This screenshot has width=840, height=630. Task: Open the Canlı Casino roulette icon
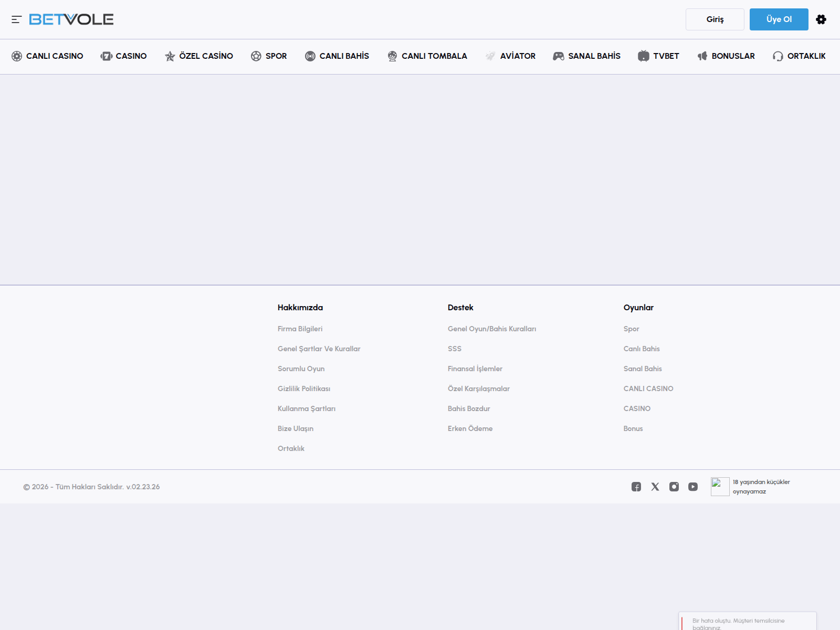[x=17, y=56]
